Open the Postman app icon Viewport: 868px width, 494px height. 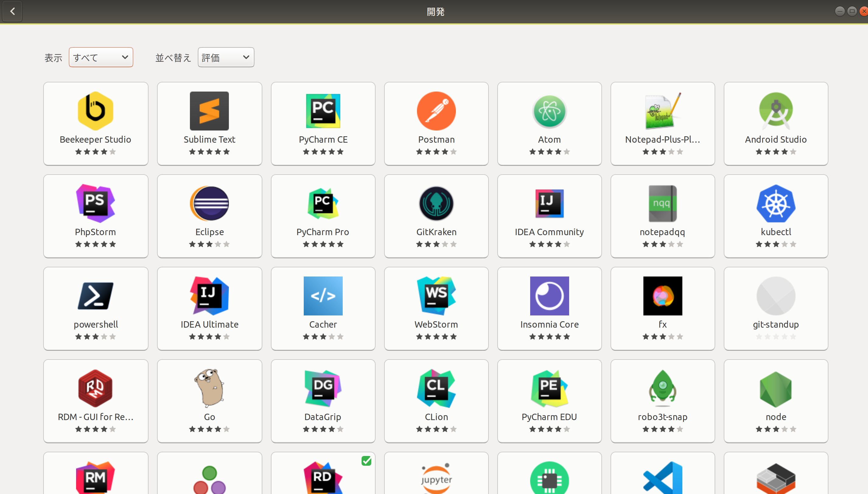(436, 111)
